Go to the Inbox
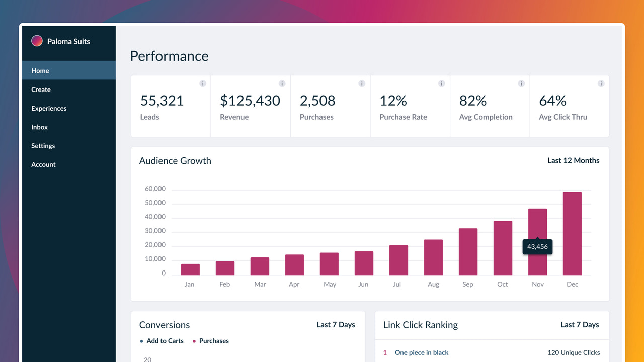The height and width of the screenshot is (362, 644). (x=39, y=127)
